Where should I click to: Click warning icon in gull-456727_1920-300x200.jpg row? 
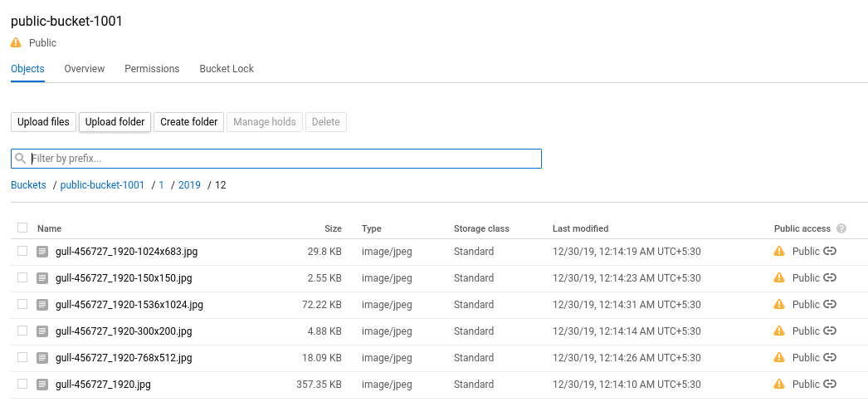tap(779, 331)
